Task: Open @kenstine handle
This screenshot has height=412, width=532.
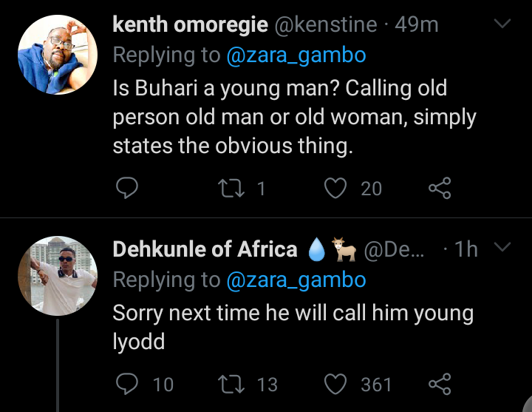Action: coord(327,24)
